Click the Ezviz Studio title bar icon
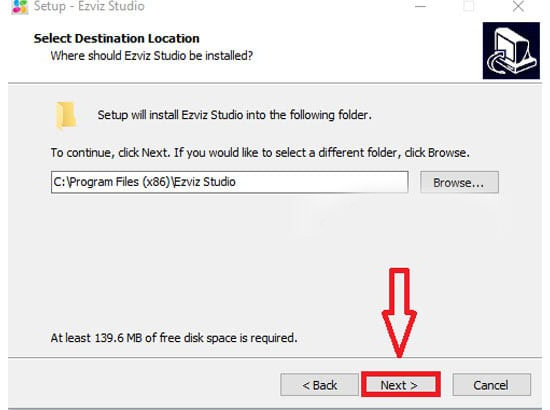Image resolution: width=550 pixels, height=410 pixels. tap(20, 7)
